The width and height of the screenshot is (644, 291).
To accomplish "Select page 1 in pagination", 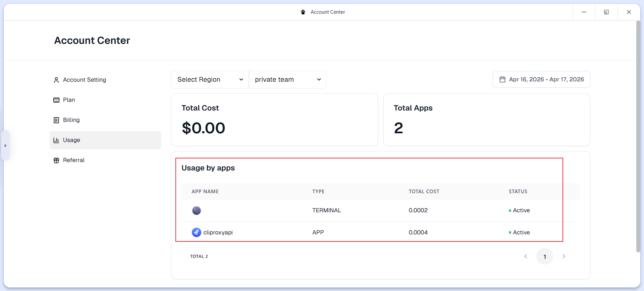I will pos(545,257).
